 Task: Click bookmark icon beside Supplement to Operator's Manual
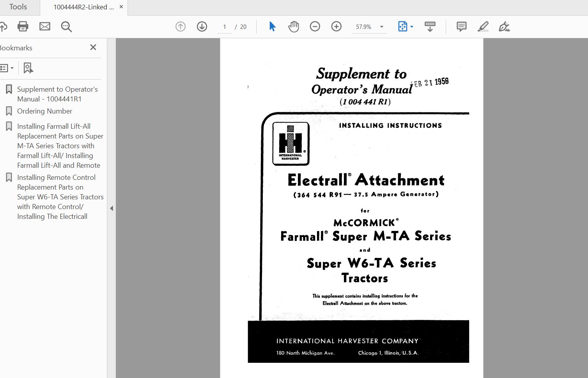coord(9,89)
